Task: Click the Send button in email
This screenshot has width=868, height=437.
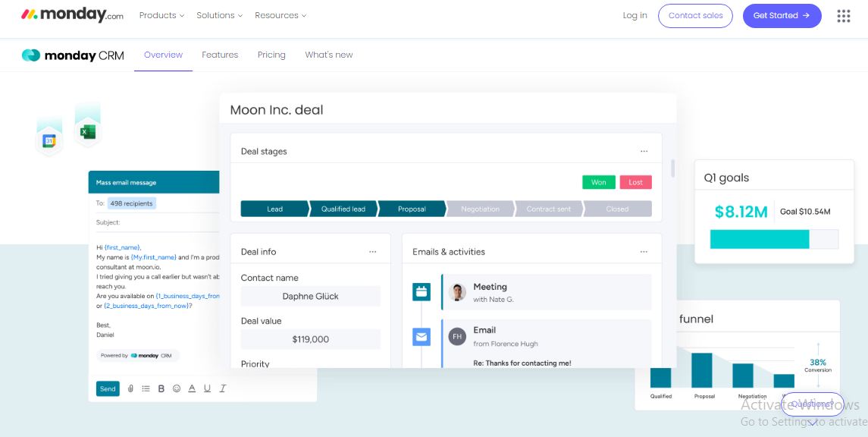Action: pyautogui.click(x=108, y=388)
